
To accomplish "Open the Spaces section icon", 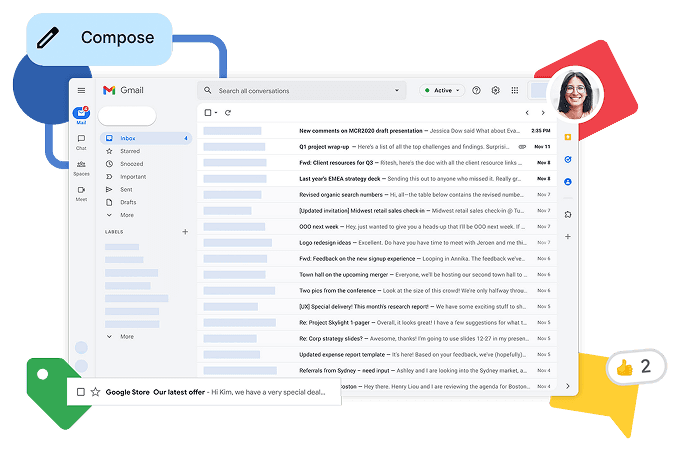I will click(81, 164).
